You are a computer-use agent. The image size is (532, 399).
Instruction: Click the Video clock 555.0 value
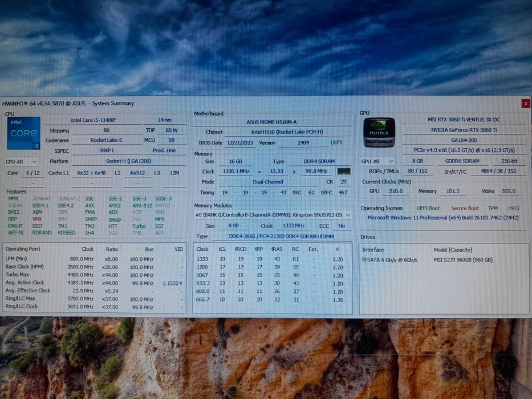click(508, 191)
